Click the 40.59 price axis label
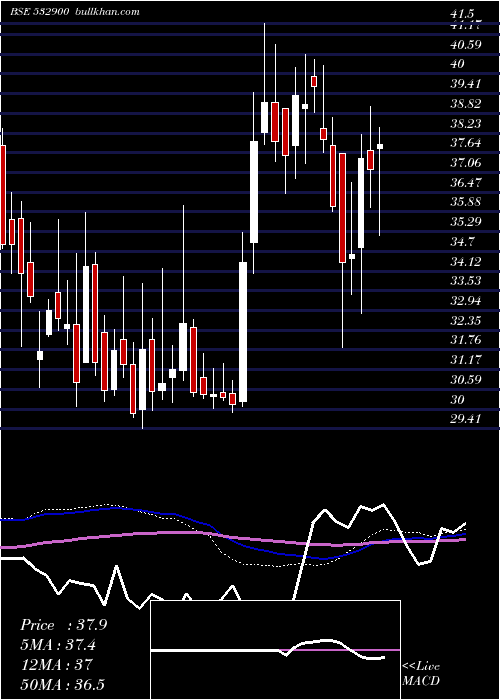Image resolution: width=500 pixels, height=700 pixels. tap(466, 45)
